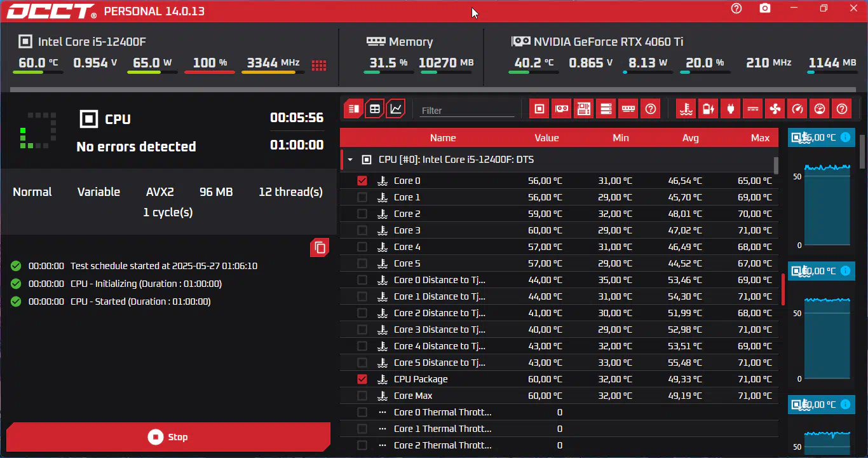Screen dimensions: 868x458
Task: Collapse the CPU [#0] Intel Core i5-12400F group
Action: pos(349,160)
